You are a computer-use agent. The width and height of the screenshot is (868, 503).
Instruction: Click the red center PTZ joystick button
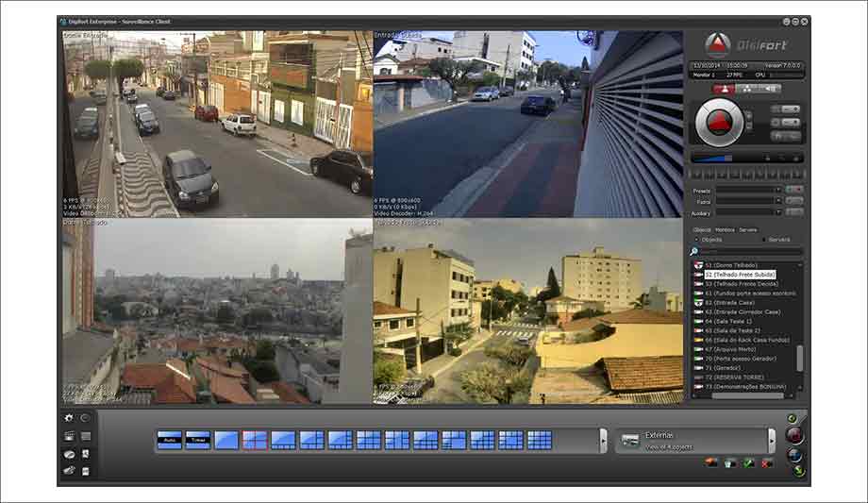[721, 122]
